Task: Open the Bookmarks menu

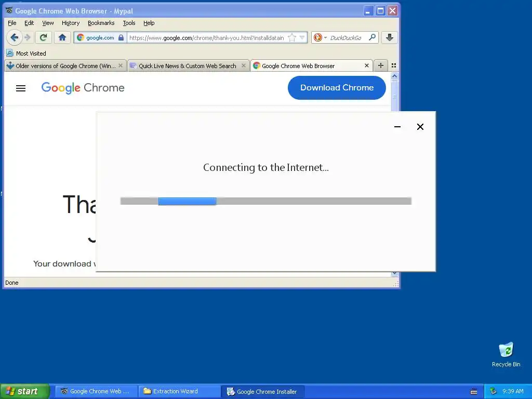Action: (101, 23)
